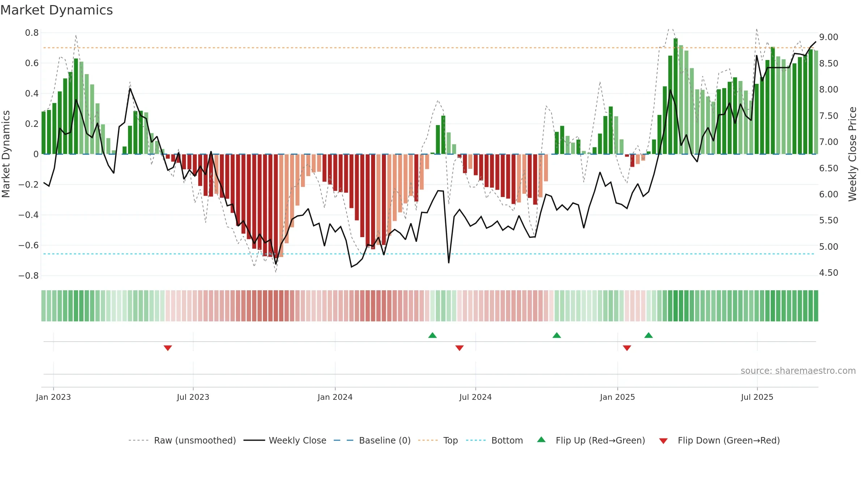Click the red Flip Down triangle icon in legend
This screenshot has height=488, width=868.
pos(663,441)
